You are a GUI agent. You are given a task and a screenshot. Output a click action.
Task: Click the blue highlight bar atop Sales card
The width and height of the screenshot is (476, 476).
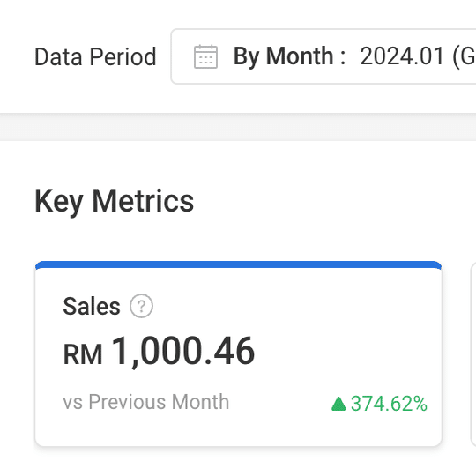point(238,264)
